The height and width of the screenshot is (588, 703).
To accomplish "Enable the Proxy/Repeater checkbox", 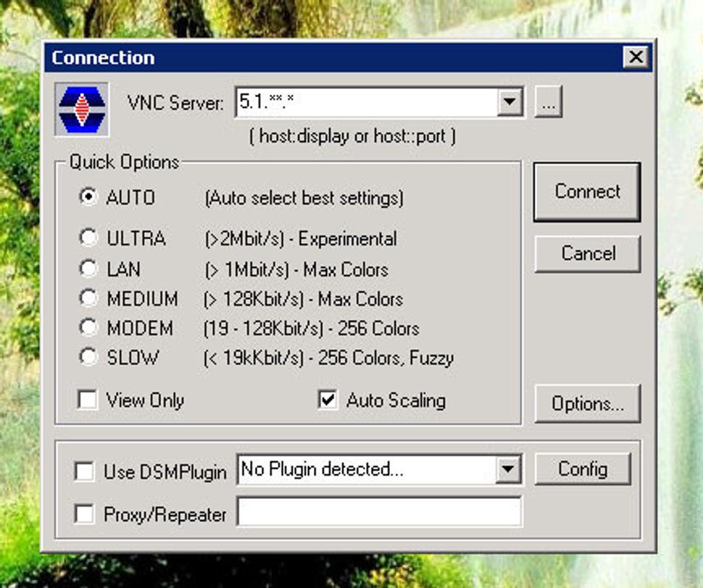I will point(84,514).
